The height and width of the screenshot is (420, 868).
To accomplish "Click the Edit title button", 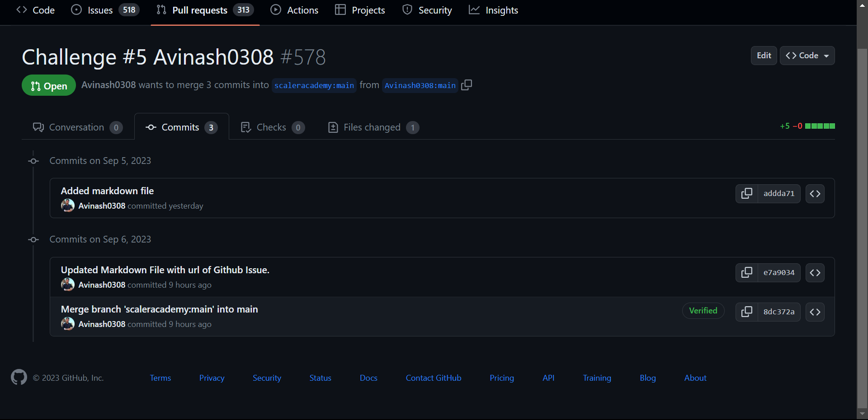I will [764, 56].
